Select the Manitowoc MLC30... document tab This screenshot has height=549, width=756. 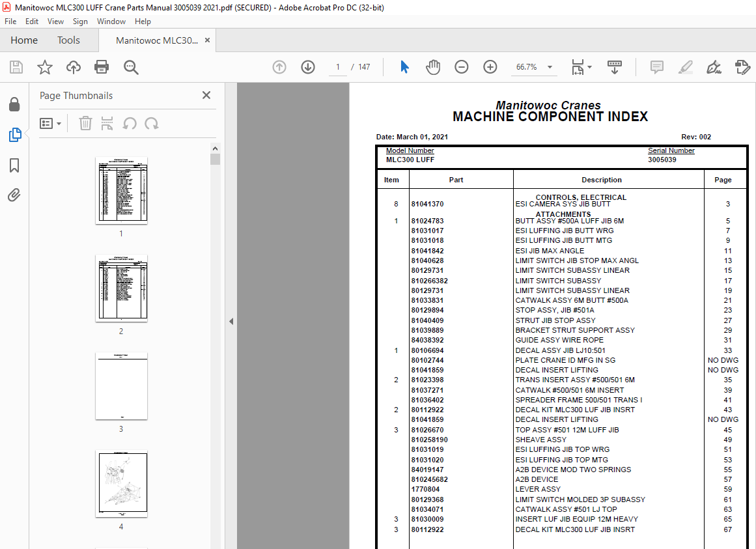click(x=157, y=40)
